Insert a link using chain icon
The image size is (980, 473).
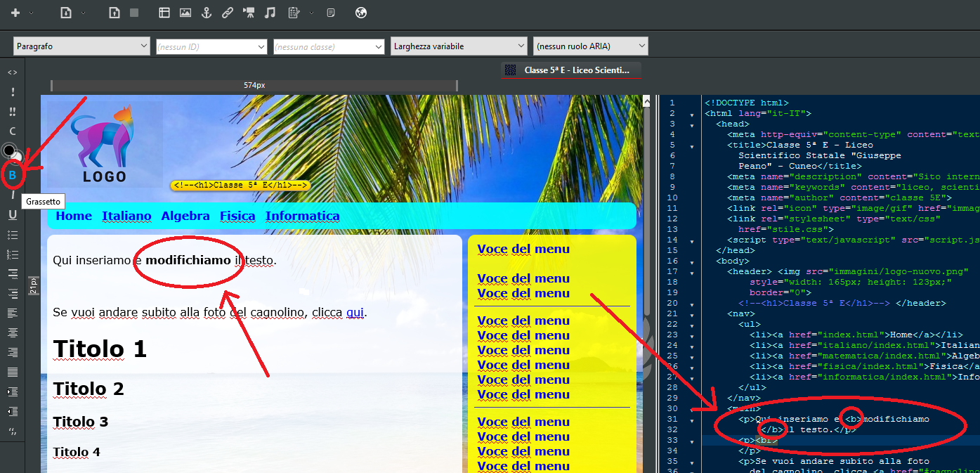click(x=227, y=13)
